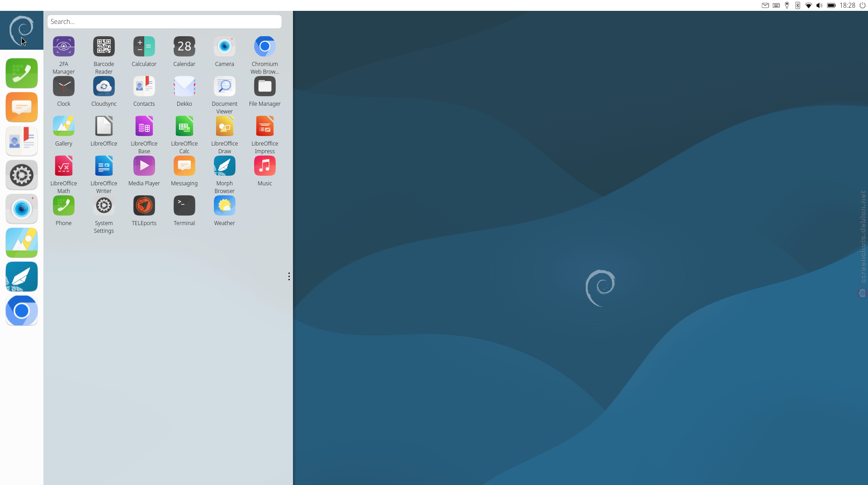Open the power session indicator
The width and height of the screenshot is (868, 485).
tap(863, 5)
